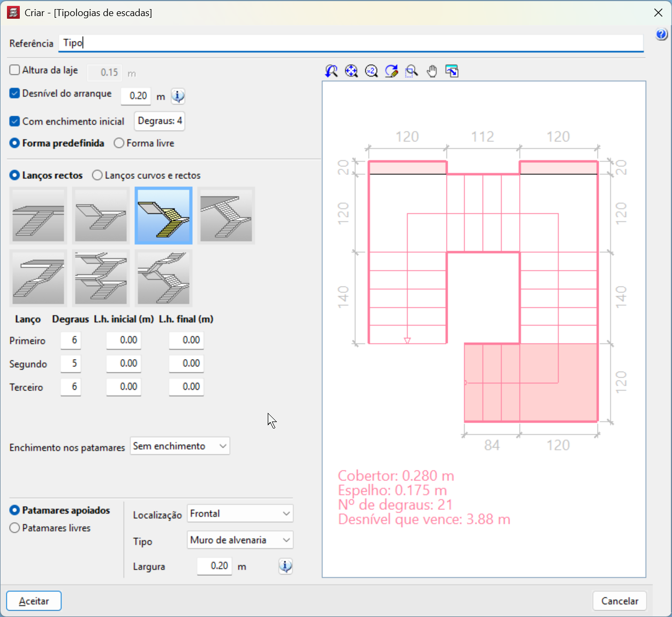This screenshot has width=672, height=617.
Task: Activate the pan hand tool
Action: [432, 71]
